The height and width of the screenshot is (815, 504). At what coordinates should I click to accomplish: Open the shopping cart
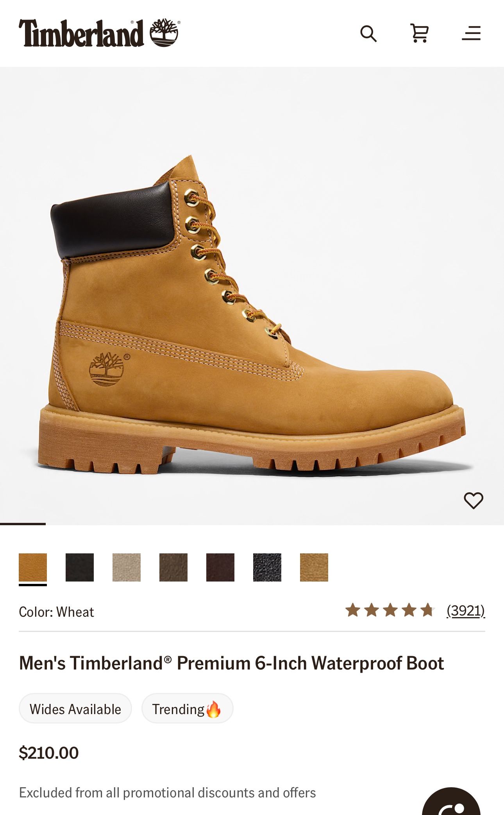click(x=420, y=33)
